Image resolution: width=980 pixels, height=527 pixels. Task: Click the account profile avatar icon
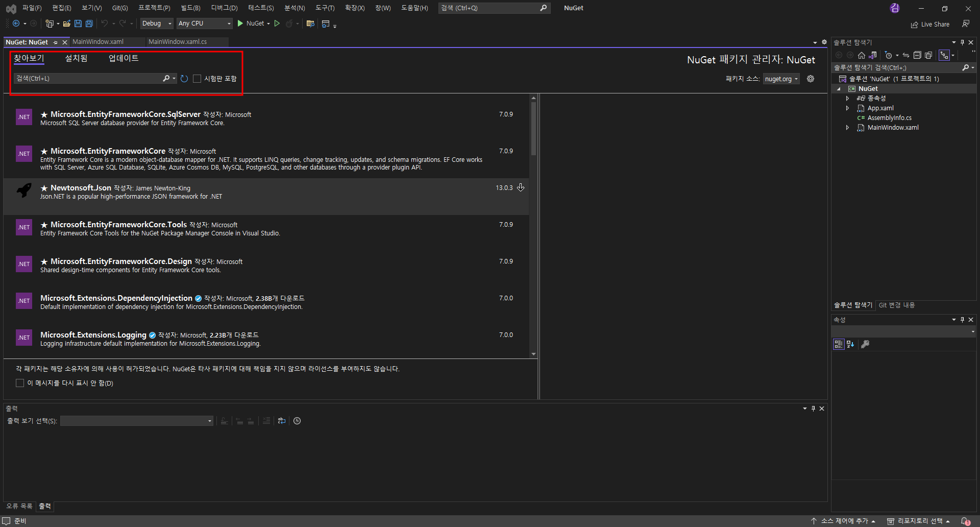point(895,8)
